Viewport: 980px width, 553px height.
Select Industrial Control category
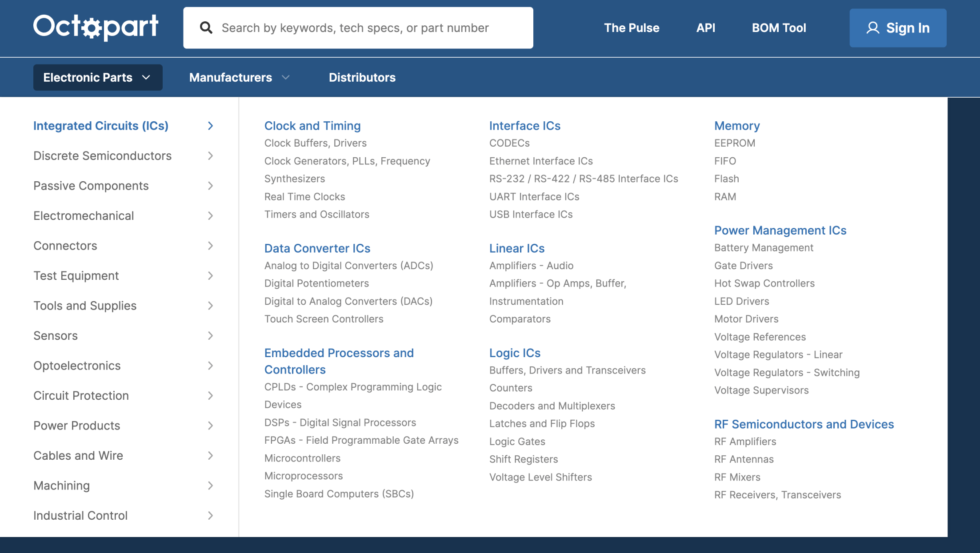[80, 516]
